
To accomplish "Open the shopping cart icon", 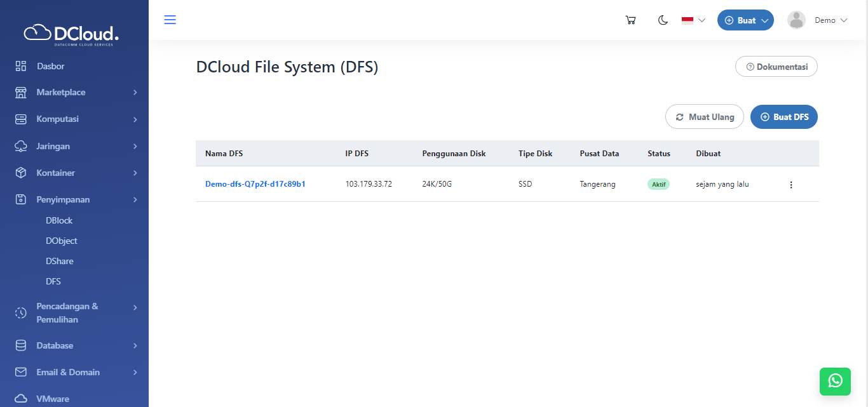I will (630, 20).
